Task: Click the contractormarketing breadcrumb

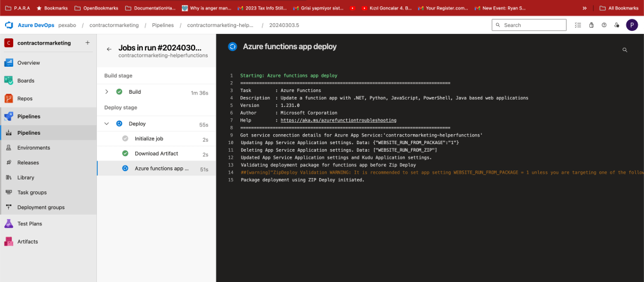Action: click(114, 25)
